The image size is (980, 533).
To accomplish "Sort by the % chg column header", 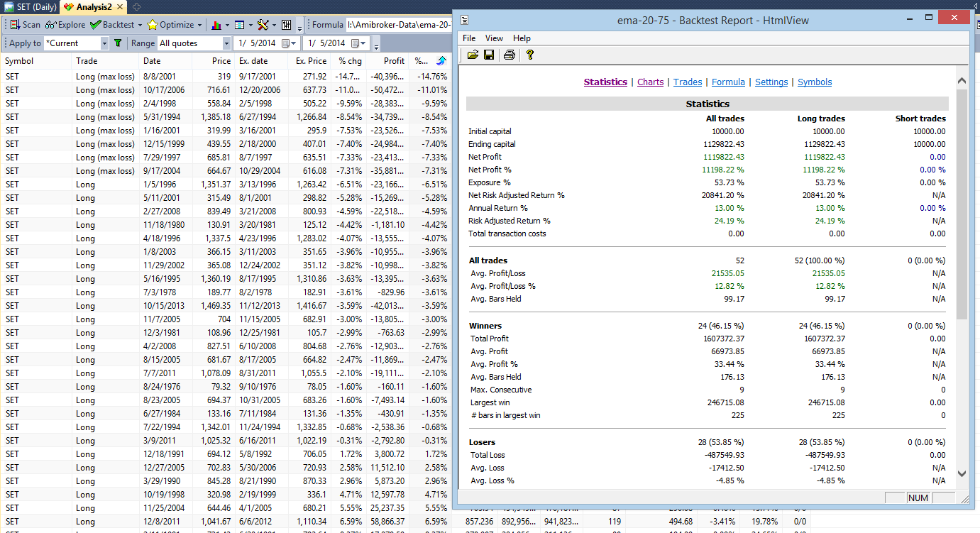I will pos(348,61).
